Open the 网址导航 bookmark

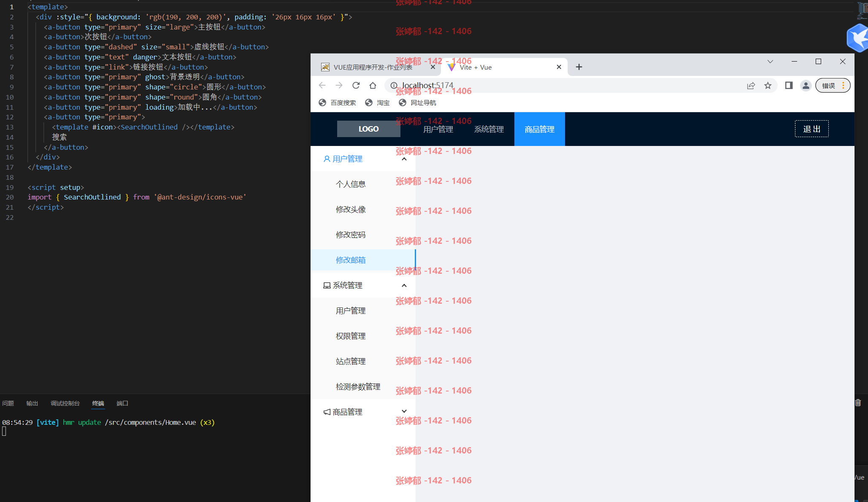[417, 103]
